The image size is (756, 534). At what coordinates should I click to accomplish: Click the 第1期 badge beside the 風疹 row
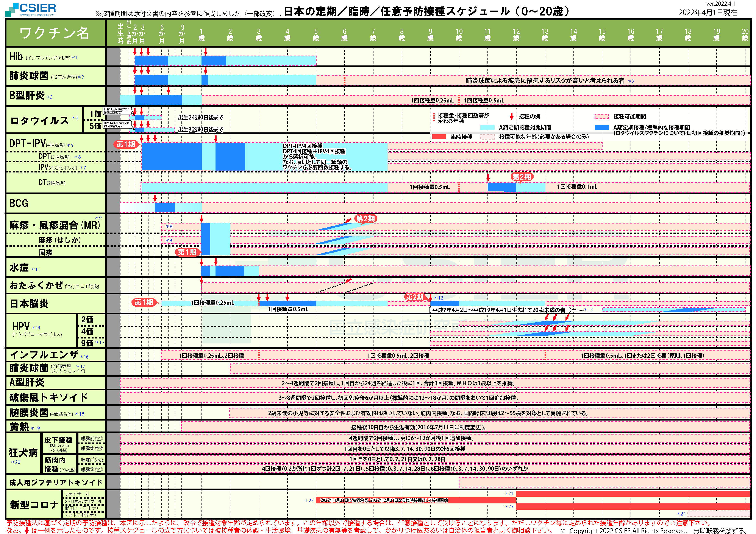[x=187, y=252]
